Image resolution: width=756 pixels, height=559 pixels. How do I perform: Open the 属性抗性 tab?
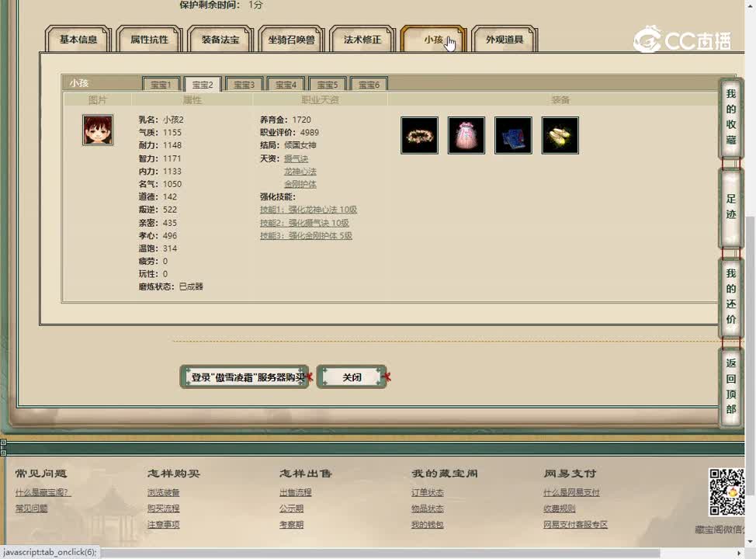pyautogui.click(x=149, y=40)
